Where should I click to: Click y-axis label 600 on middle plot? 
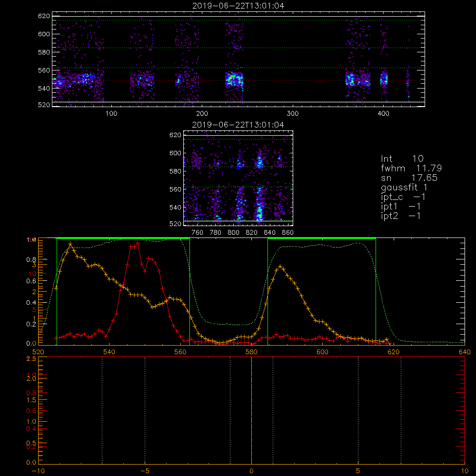coord(175,153)
